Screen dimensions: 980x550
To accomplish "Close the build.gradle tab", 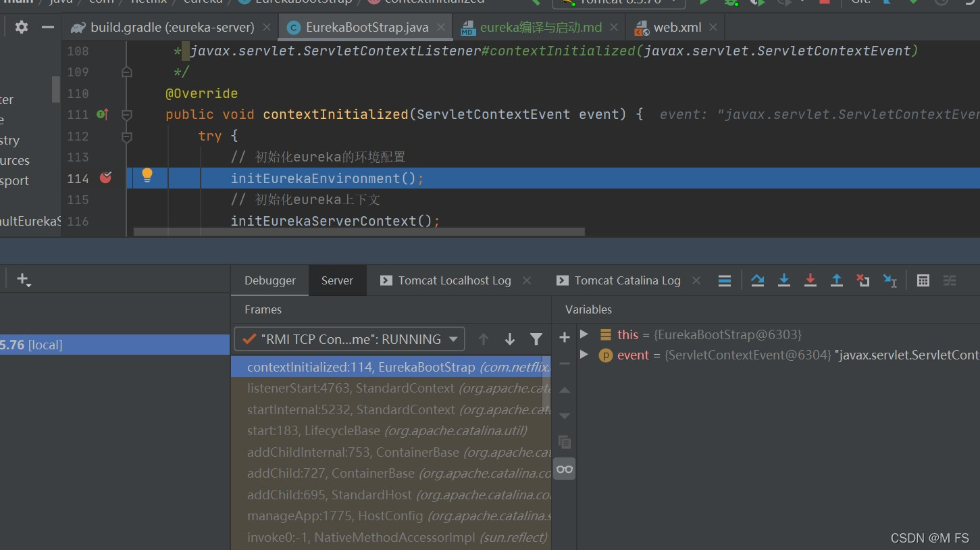I will pos(267,28).
